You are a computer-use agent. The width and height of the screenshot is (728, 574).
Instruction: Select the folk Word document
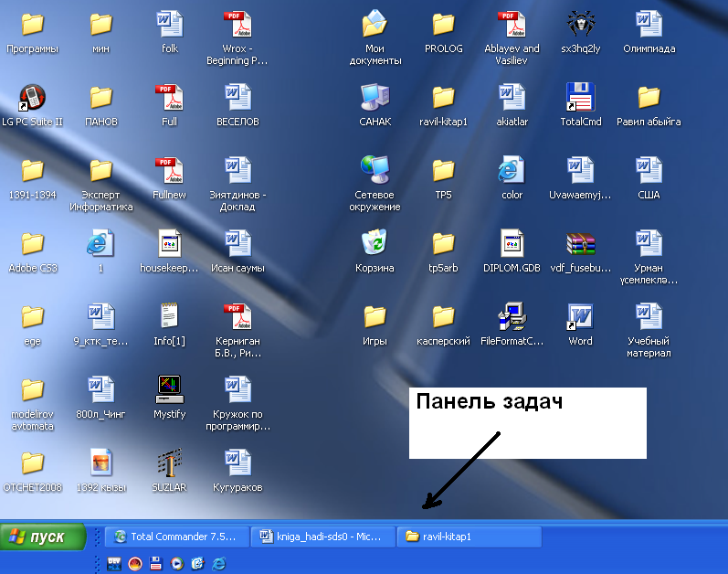click(x=170, y=24)
